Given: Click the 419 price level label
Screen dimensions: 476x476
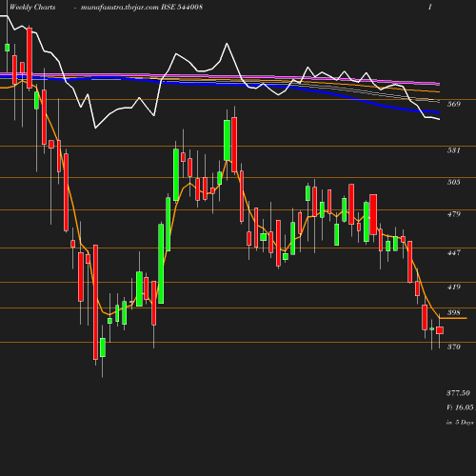Looking at the screenshot, I should click(453, 287).
